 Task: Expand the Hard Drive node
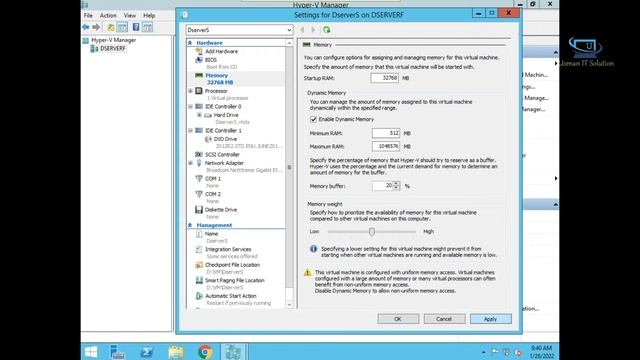coord(199,115)
